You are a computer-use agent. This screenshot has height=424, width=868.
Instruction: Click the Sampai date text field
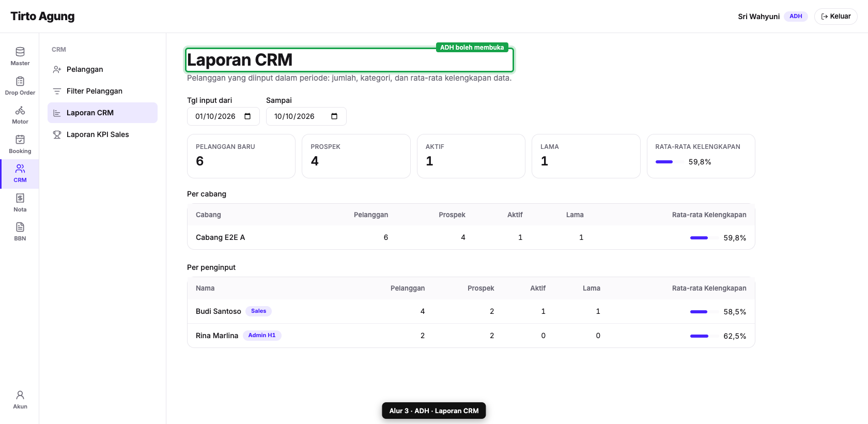[x=306, y=116]
